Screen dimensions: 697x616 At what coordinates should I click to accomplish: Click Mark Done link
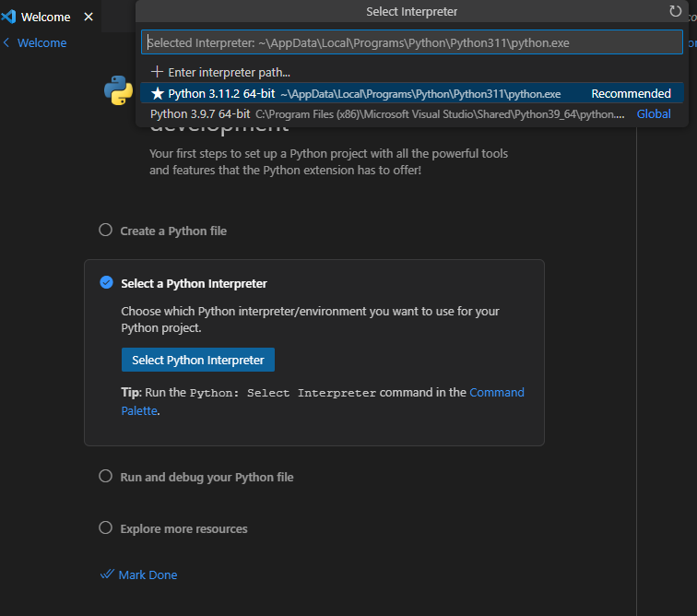(148, 575)
